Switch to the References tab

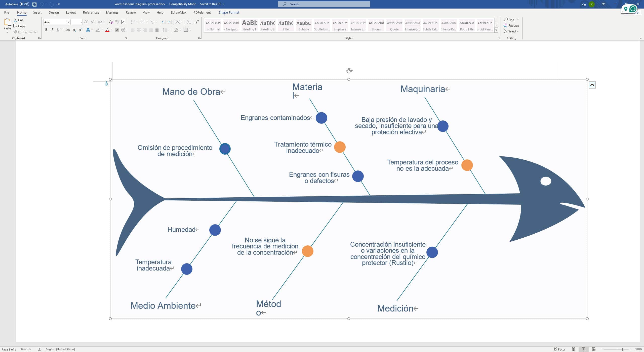(91, 12)
